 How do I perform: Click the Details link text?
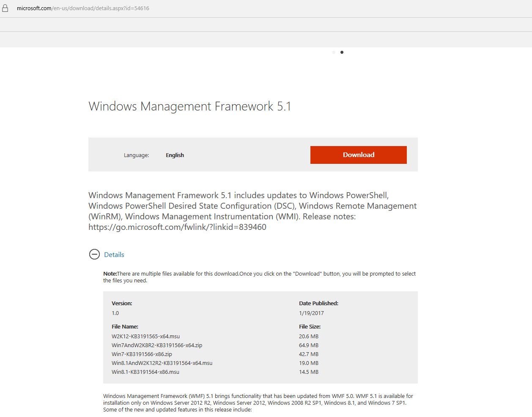coord(114,255)
